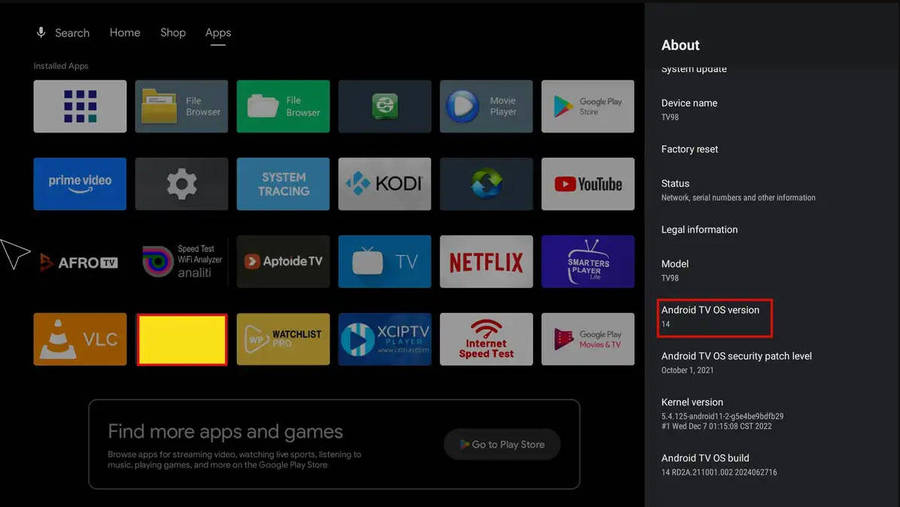
Task: Switch to the Shop tab
Action: (173, 32)
